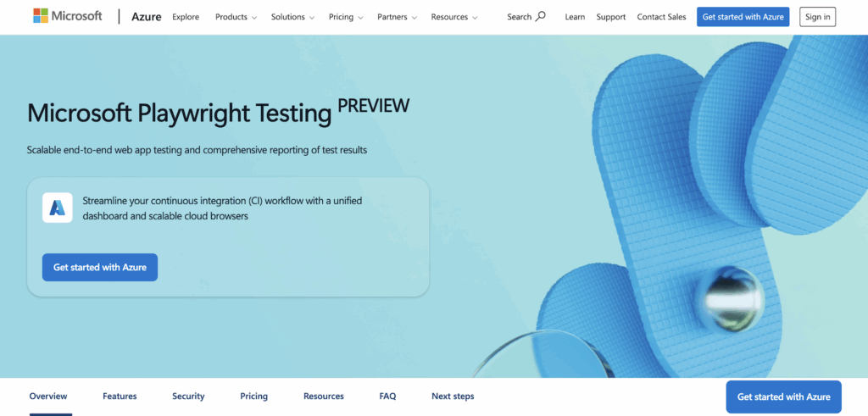Expand the Products dropdown menu
The image size is (868, 416).
tap(236, 17)
